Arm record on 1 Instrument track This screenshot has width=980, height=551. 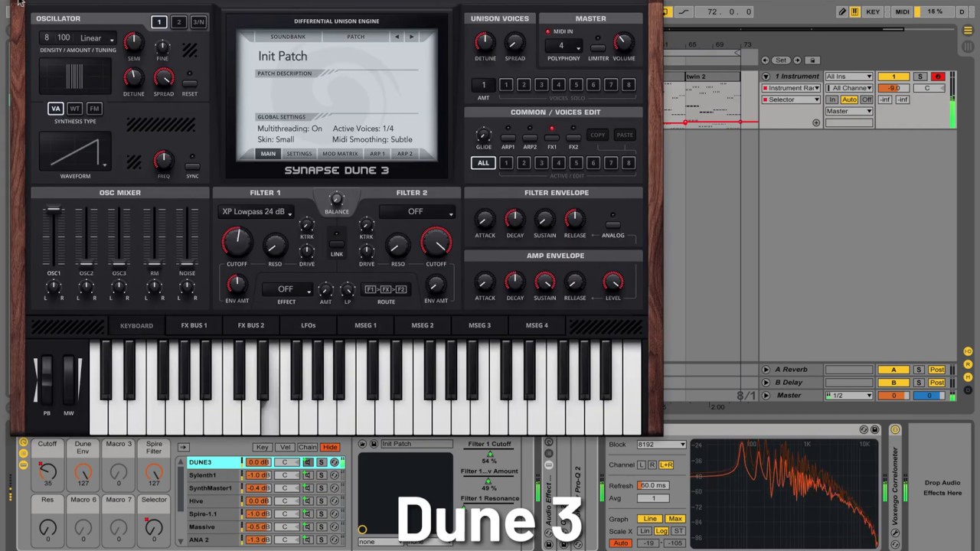click(x=937, y=77)
